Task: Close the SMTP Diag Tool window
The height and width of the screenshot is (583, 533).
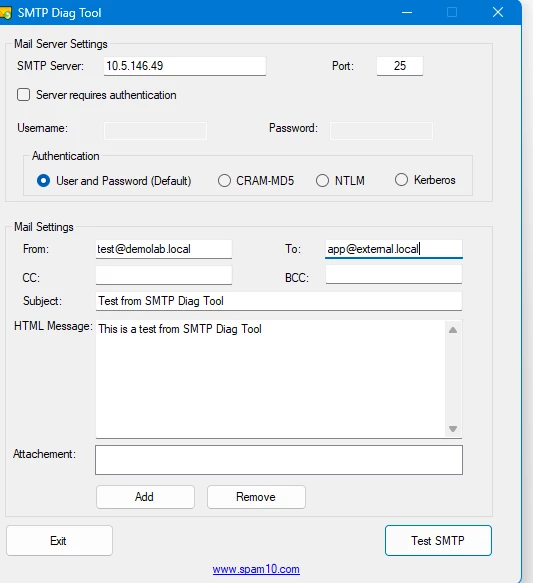Action: pos(498,13)
